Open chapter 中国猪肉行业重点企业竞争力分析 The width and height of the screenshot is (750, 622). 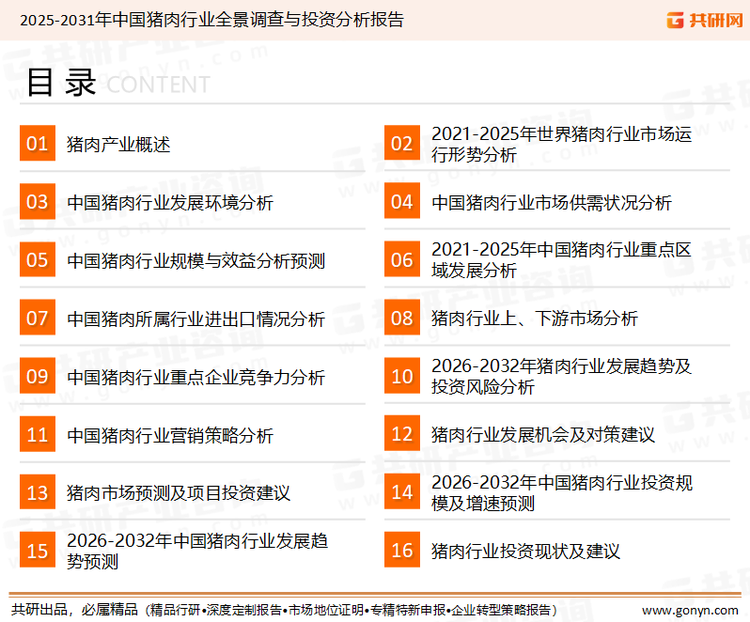coord(196,377)
